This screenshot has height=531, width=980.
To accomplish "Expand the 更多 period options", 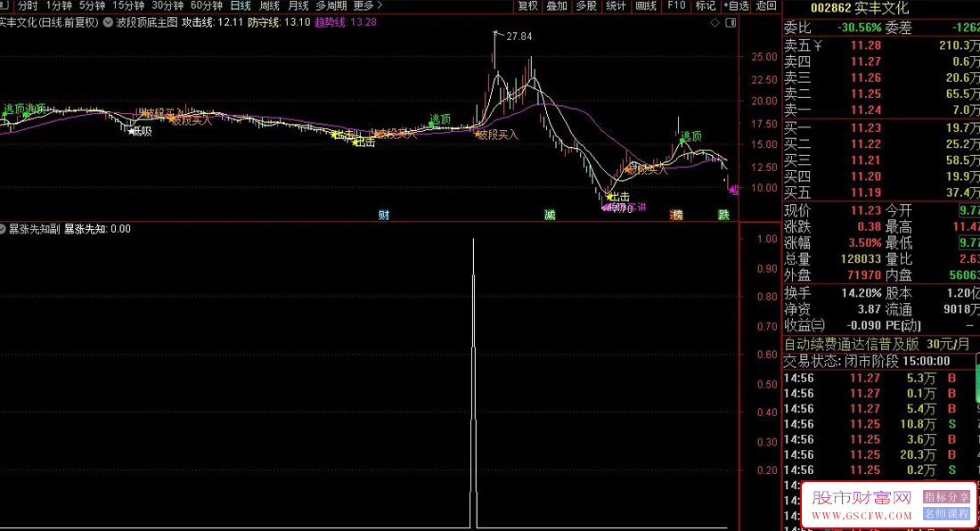I will click(367, 5).
